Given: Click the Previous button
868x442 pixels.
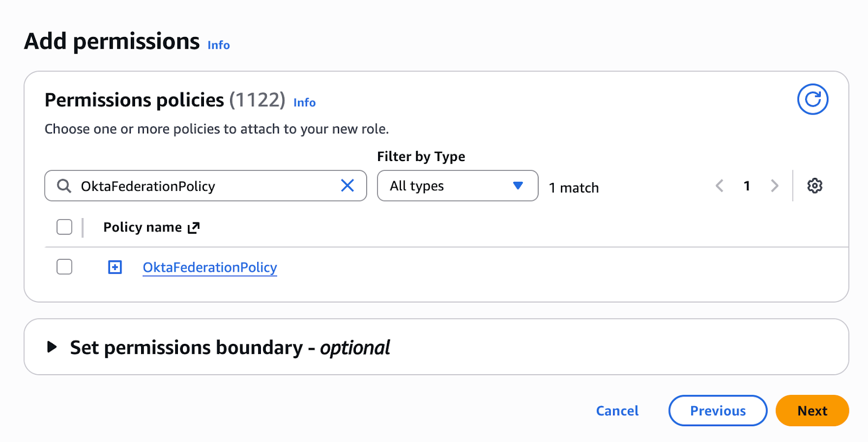Looking at the screenshot, I should click(717, 411).
